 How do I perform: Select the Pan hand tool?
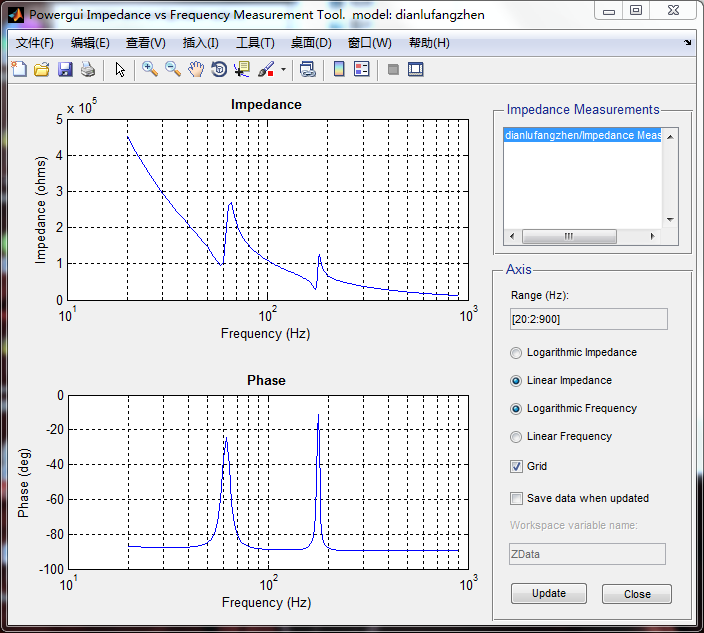click(x=196, y=69)
